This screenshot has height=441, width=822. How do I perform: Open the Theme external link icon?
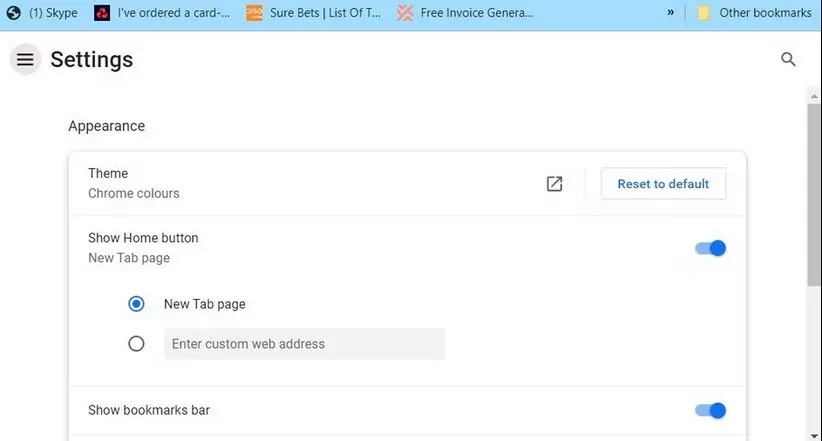[x=554, y=184]
